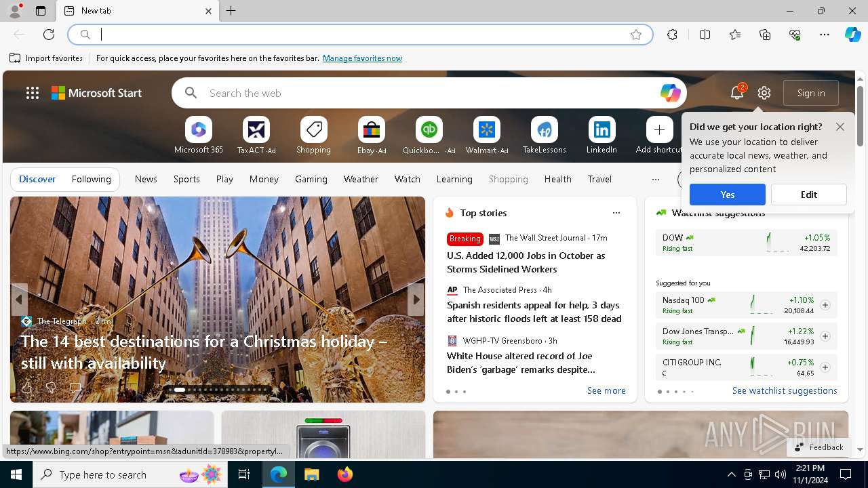Open Task View on taskbar
The width and height of the screenshot is (868, 488).
(x=244, y=474)
